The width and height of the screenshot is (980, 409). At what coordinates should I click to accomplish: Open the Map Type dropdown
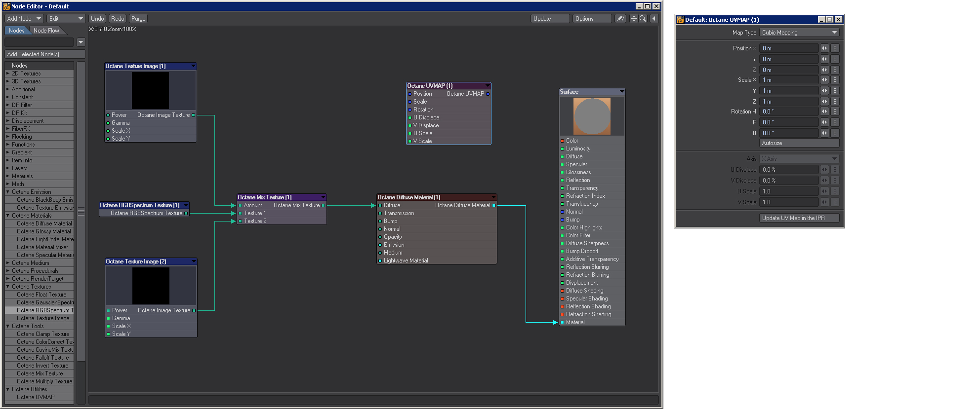pos(799,33)
